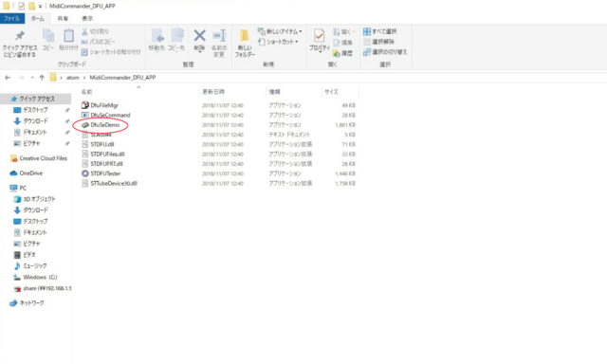
Task: Go back with the left arrow
Action: click(x=8, y=78)
